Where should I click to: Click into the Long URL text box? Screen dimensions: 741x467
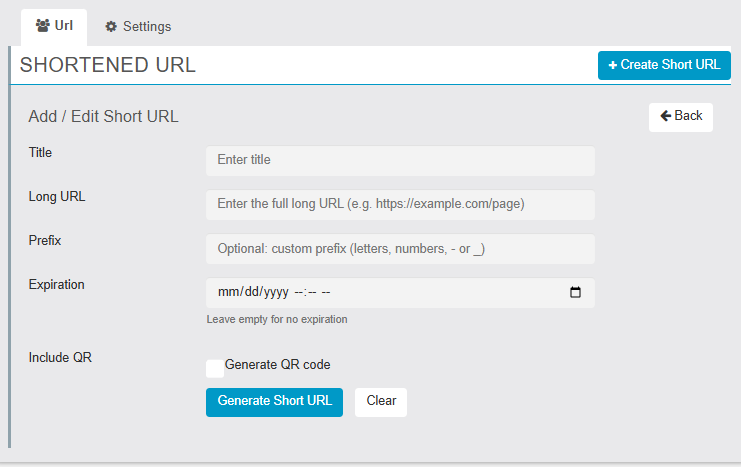(x=400, y=204)
